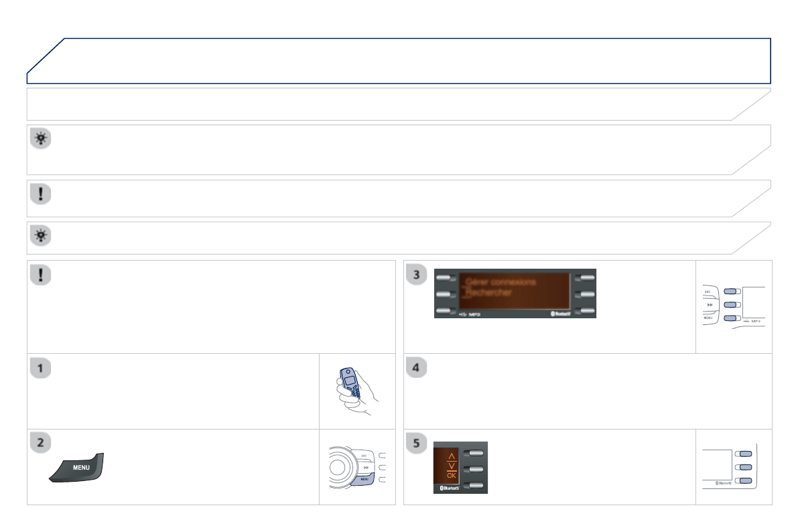798x532 pixels.
Task: Click the step 5 number badge
Action: coord(416,443)
